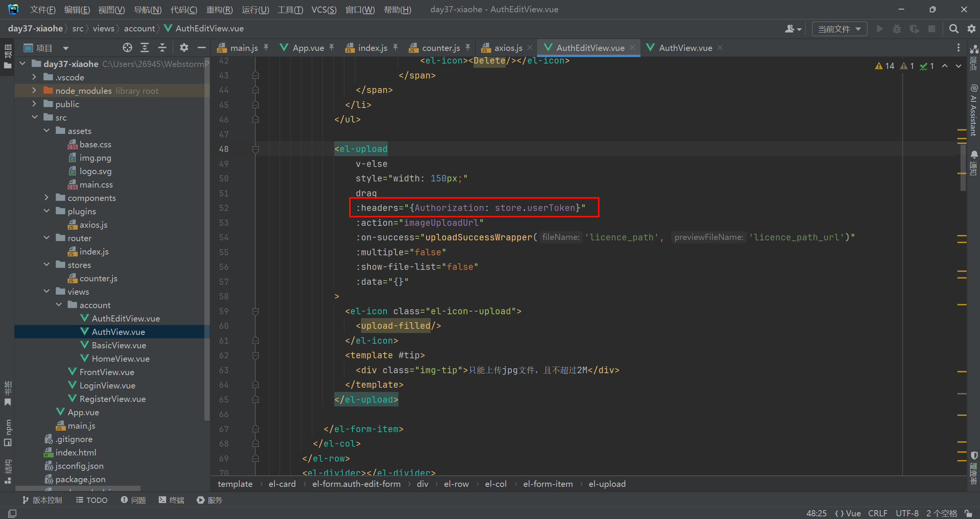The height and width of the screenshot is (519, 980).
Task: Click the 48:25 cursor position indicator
Action: coord(816,513)
